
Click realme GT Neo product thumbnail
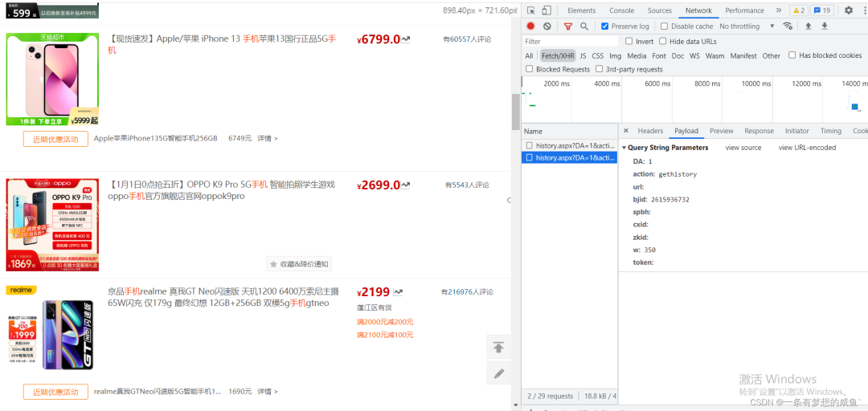point(52,331)
